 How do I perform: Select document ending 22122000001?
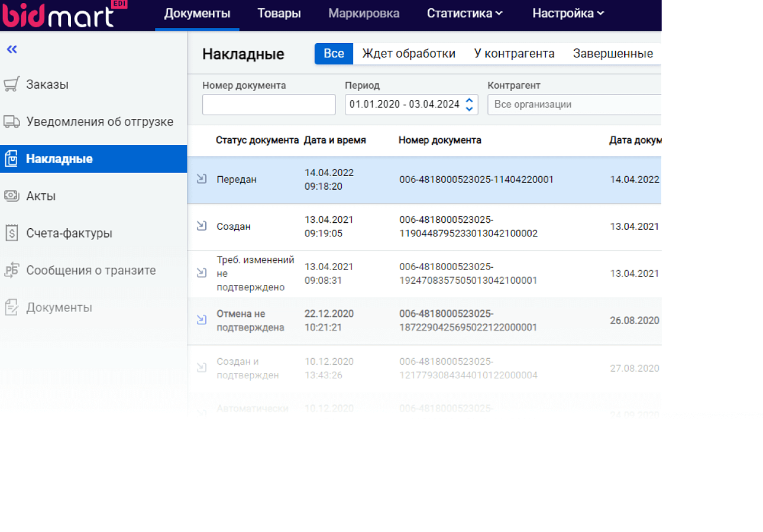(468, 320)
